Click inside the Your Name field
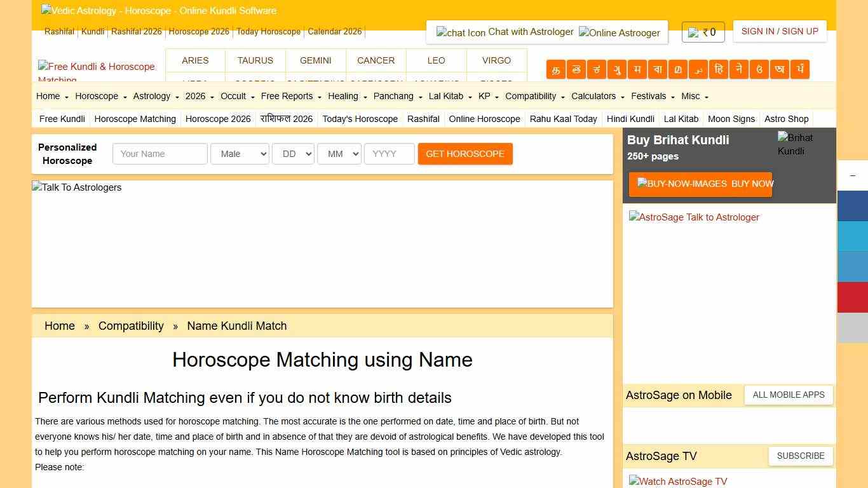Image resolution: width=868 pixels, height=488 pixels. coord(159,154)
